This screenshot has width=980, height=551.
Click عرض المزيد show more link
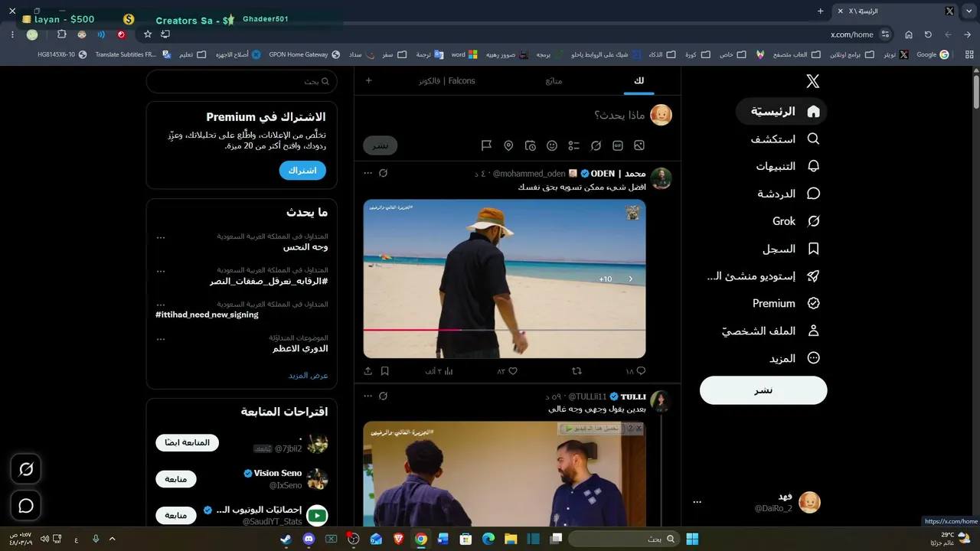[x=309, y=375]
